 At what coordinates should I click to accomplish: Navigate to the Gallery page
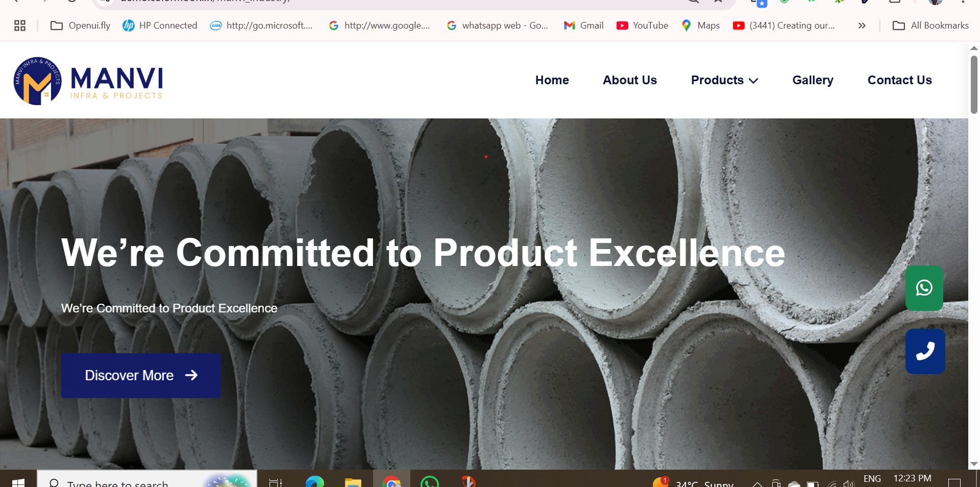pos(813,80)
